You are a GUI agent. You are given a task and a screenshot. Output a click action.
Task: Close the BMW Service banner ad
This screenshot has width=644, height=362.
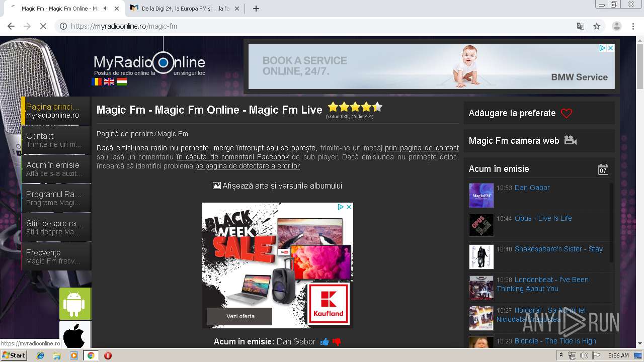click(x=610, y=48)
